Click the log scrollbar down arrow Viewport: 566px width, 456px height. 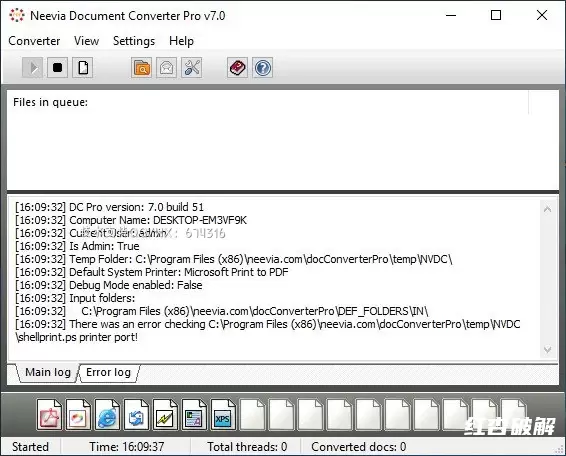[547, 350]
